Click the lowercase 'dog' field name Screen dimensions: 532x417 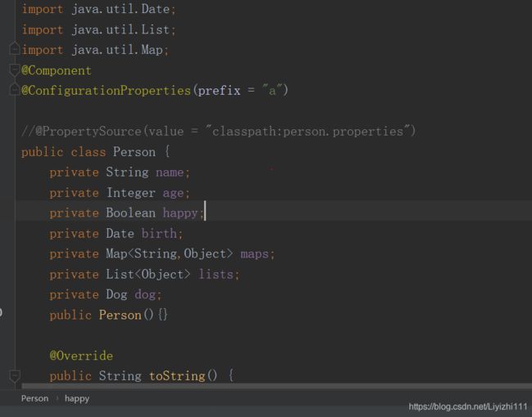[145, 294]
